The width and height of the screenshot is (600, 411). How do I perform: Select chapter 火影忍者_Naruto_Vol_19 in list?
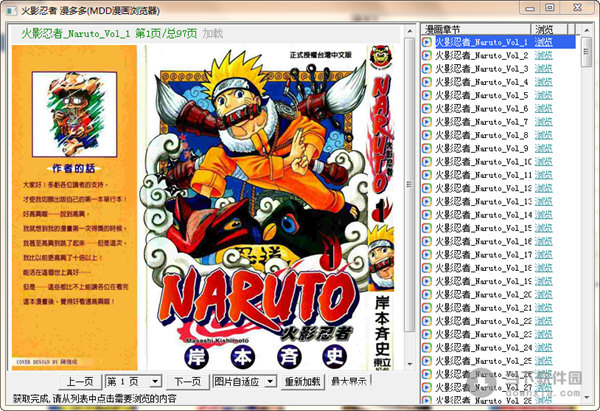click(484, 281)
